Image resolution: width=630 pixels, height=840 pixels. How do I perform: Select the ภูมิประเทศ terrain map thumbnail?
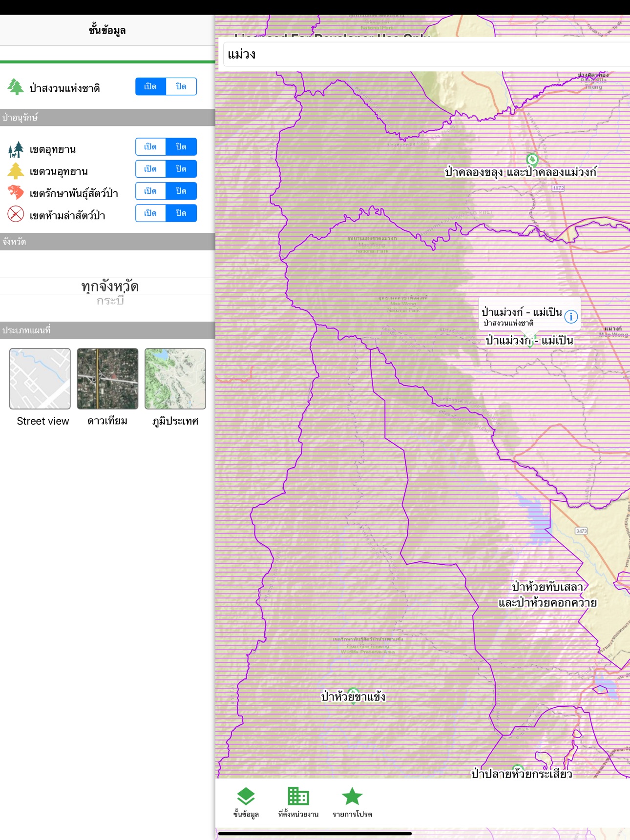pyautogui.click(x=175, y=379)
